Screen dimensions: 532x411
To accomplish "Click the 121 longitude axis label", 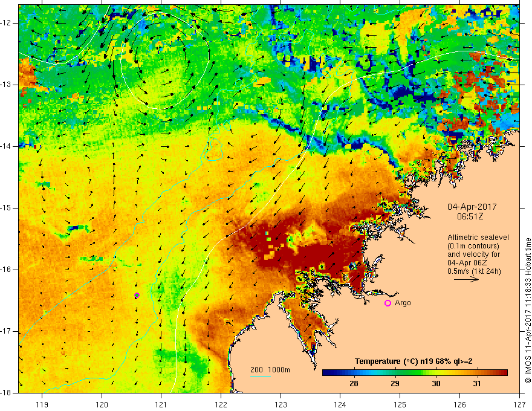I will (x=161, y=404).
